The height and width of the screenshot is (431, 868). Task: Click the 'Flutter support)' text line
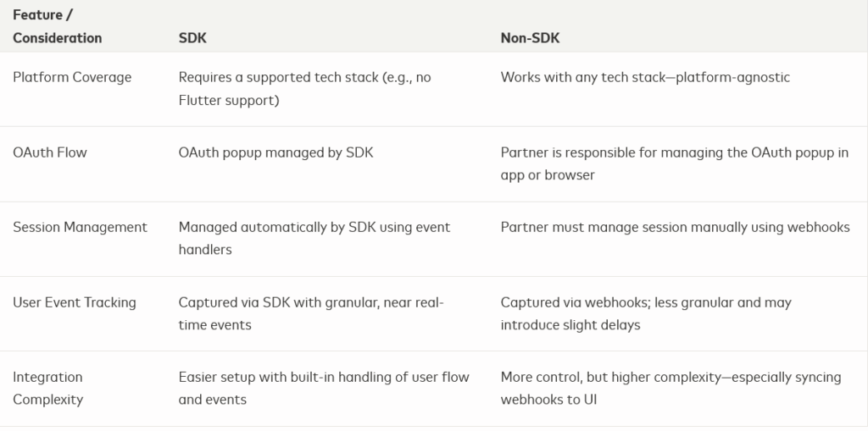pos(227,100)
